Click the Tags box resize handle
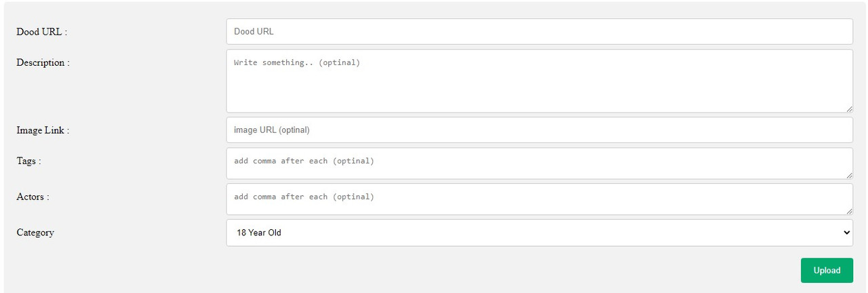The height and width of the screenshot is (293, 868). pyautogui.click(x=849, y=175)
